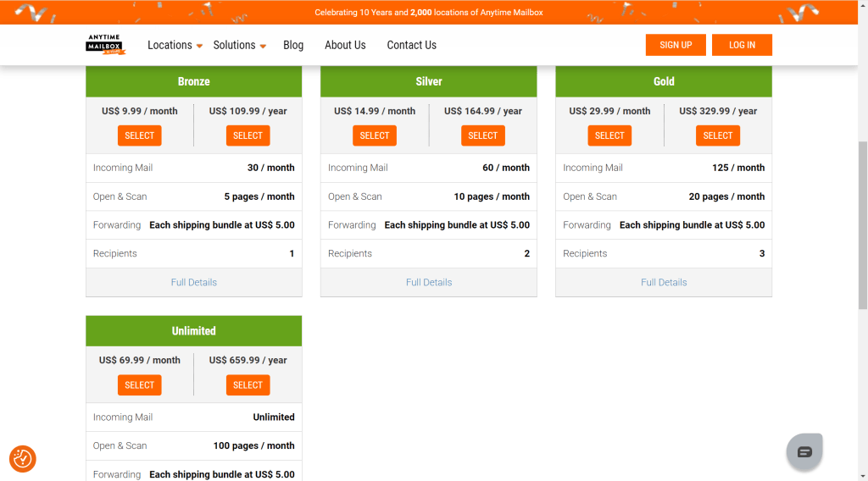This screenshot has width=868, height=481.
Task: Open the Contact Us page
Action: (411, 46)
